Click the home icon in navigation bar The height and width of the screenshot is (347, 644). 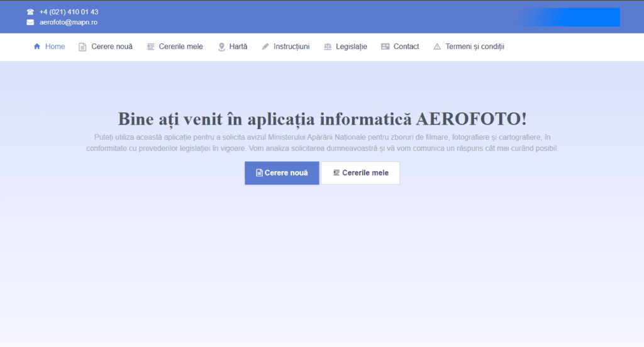(x=37, y=47)
